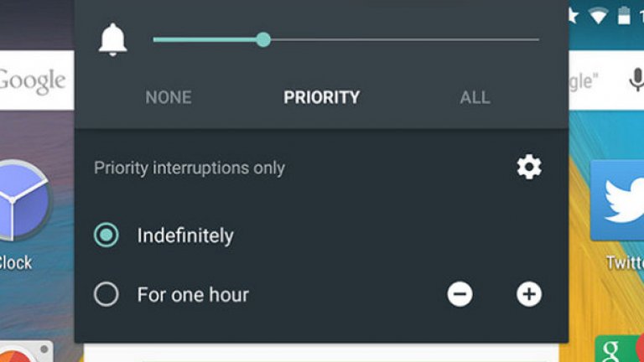Select the Indefinitely radio option

click(106, 235)
